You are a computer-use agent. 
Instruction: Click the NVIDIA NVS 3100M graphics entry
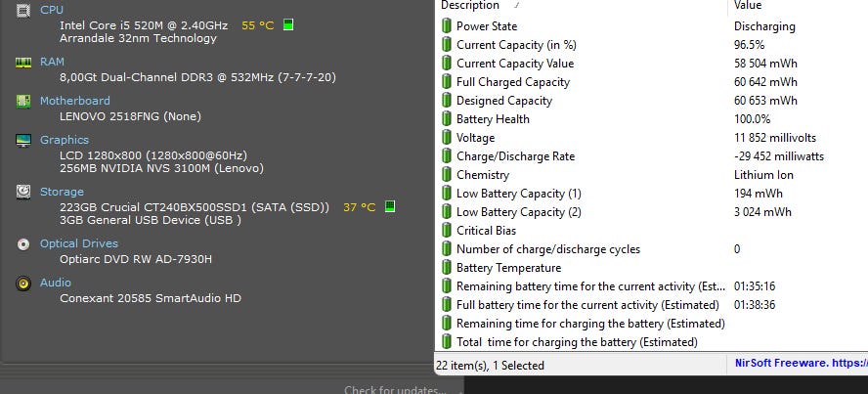(x=161, y=168)
